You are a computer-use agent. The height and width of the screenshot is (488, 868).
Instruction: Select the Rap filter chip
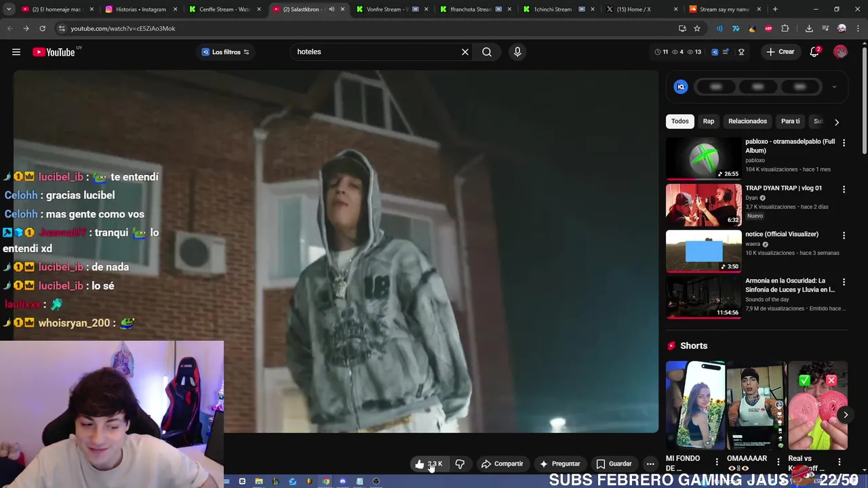click(x=709, y=121)
